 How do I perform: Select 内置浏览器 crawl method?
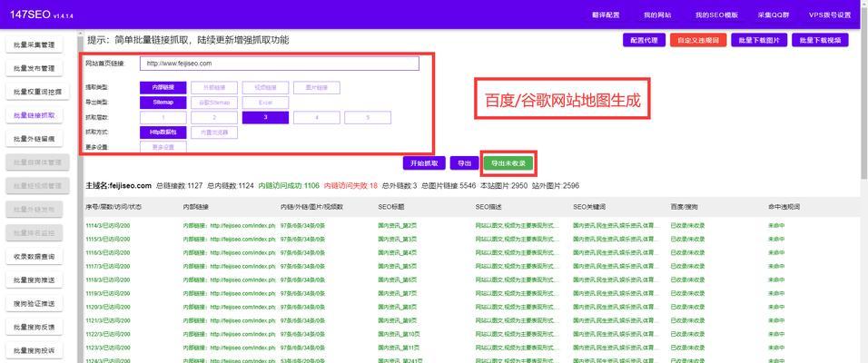tap(214, 132)
